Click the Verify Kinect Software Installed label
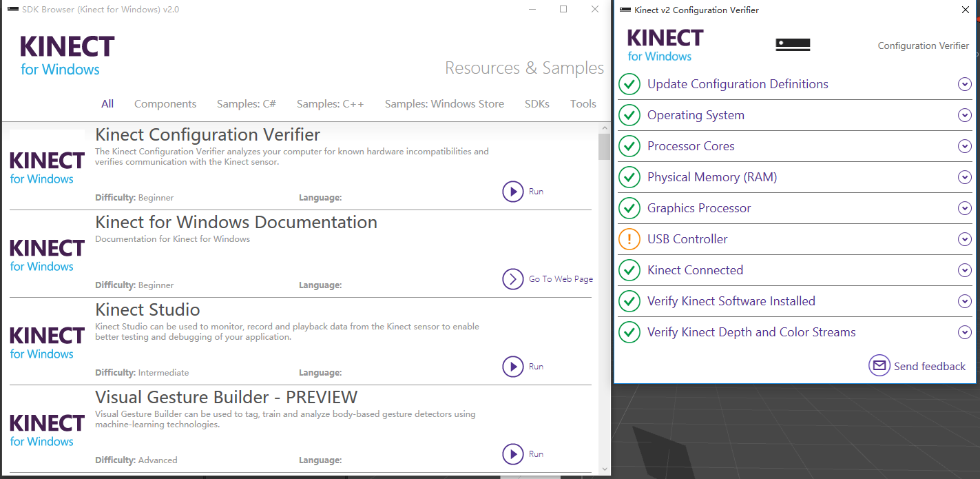980x479 pixels. [x=731, y=301]
